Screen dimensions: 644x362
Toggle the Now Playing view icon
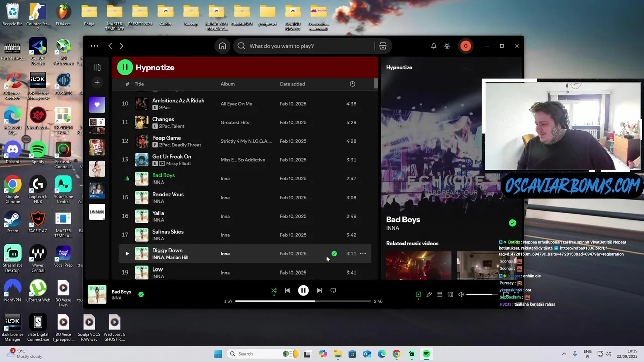coord(418,294)
